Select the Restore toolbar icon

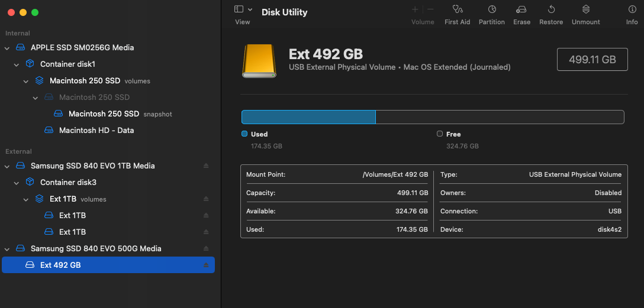click(551, 9)
